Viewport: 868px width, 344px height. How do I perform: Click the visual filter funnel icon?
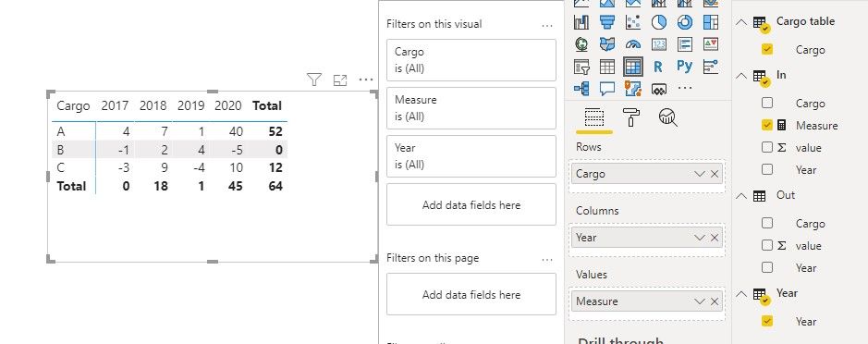(314, 80)
